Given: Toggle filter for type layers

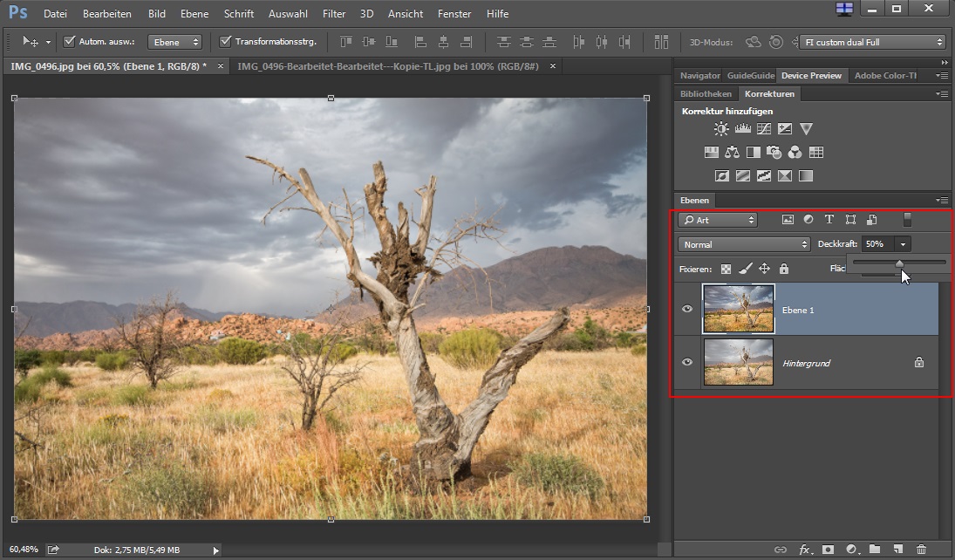Looking at the screenshot, I should [x=829, y=219].
